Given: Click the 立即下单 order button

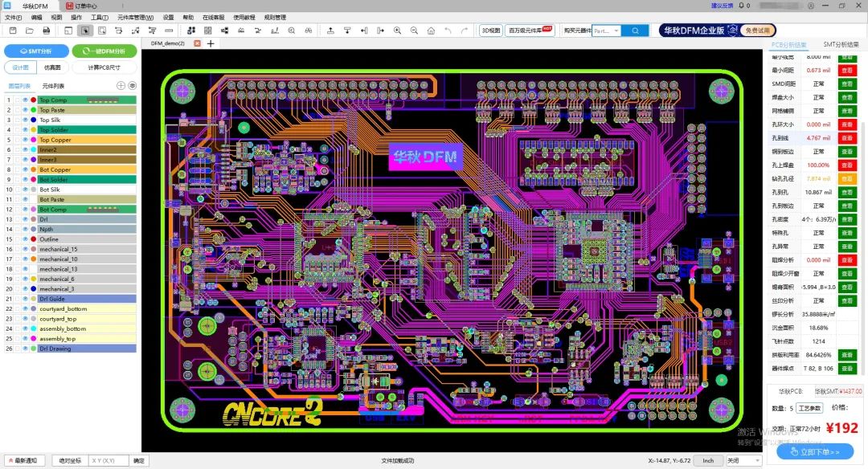Looking at the screenshot, I should coord(814,452).
